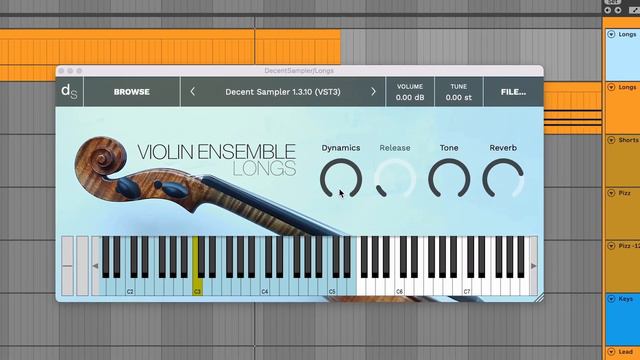Click the plugin window resize corner handle
640x360 pixels.
[x=539, y=298]
